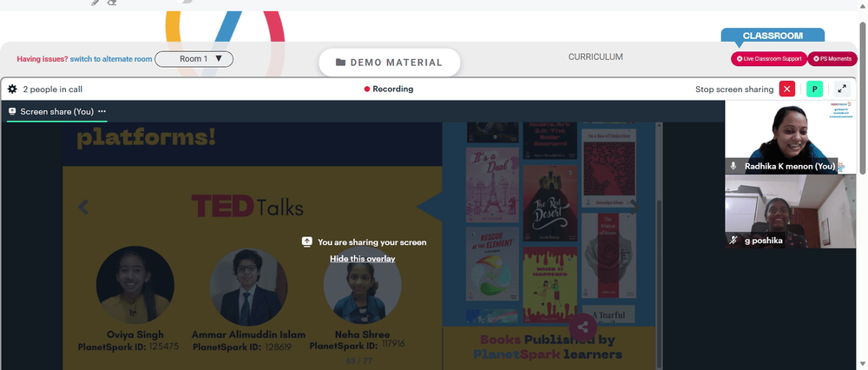This screenshot has height=370, width=868.
Task: Open the Room 1 dropdown
Action: click(x=194, y=59)
